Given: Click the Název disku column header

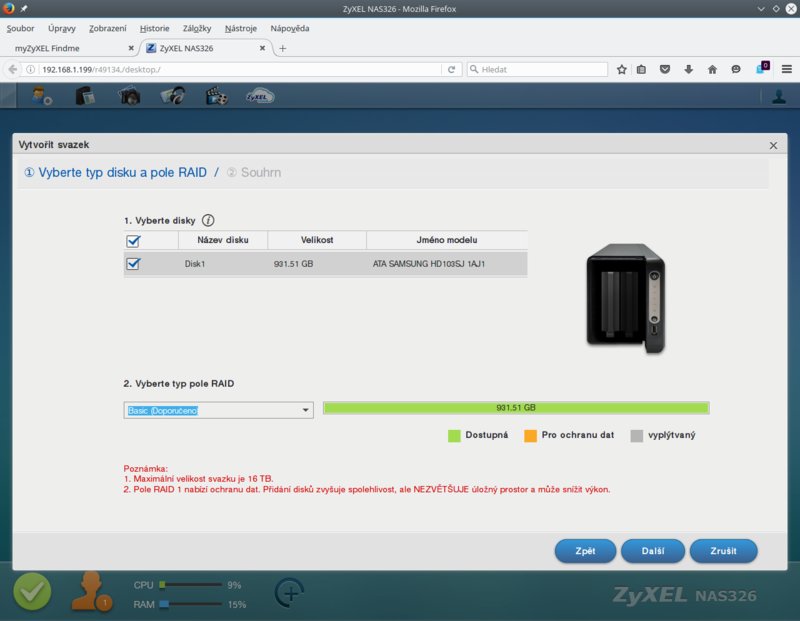Looking at the screenshot, I should coord(223,240).
